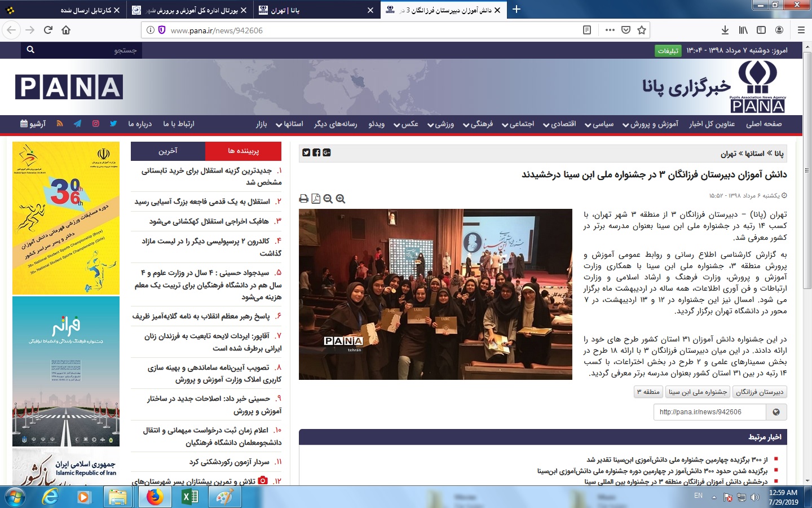This screenshot has width=812, height=508.
Task: Open tag دبیرستان فرزانگان
Action: point(760,392)
